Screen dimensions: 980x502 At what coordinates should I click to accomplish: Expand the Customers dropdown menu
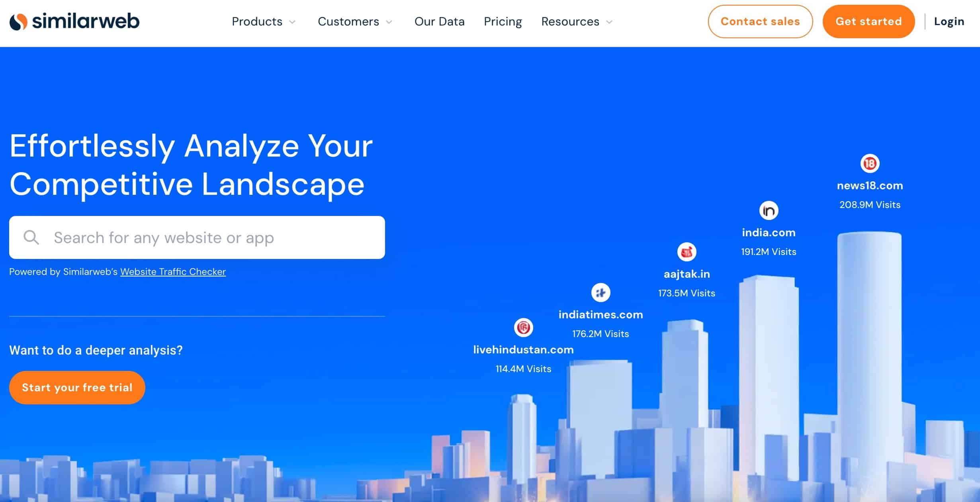pyautogui.click(x=355, y=21)
